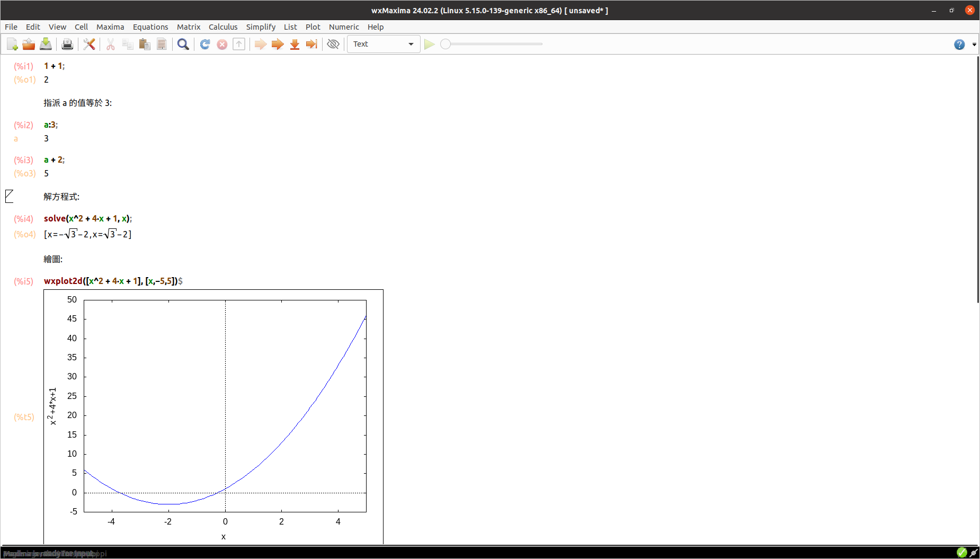Click the green play button
This screenshot has width=980, height=559.
click(430, 44)
